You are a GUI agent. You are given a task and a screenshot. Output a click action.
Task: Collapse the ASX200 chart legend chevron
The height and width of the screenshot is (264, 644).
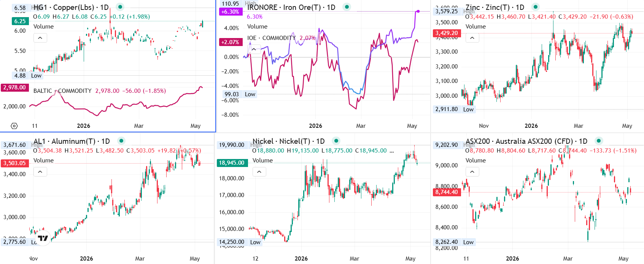[x=472, y=172]
